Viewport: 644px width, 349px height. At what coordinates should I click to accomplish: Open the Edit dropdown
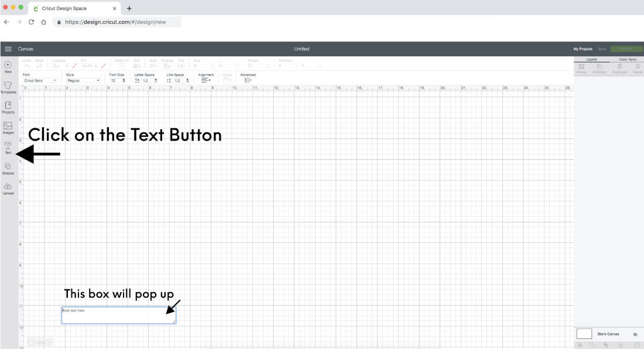point(137,66)
